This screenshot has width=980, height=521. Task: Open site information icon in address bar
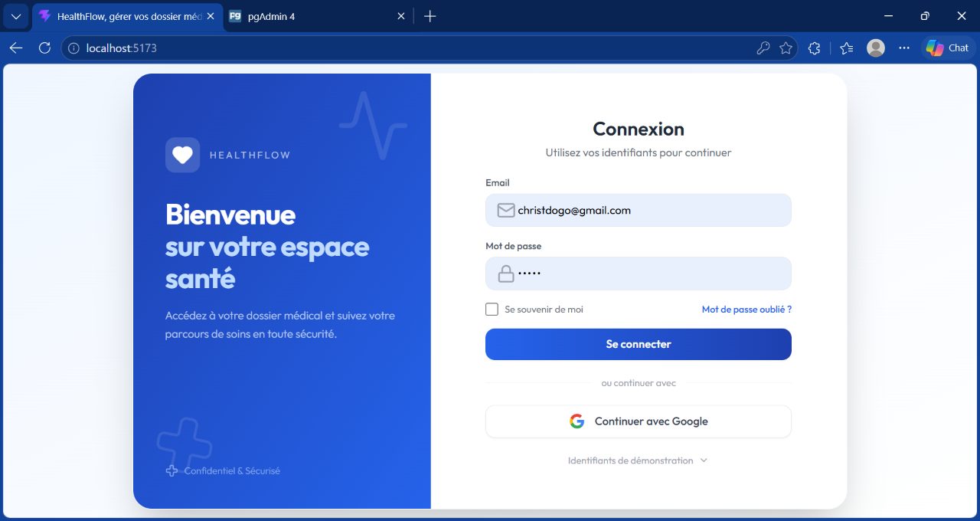pyautogui.click(x=73, y=48)
